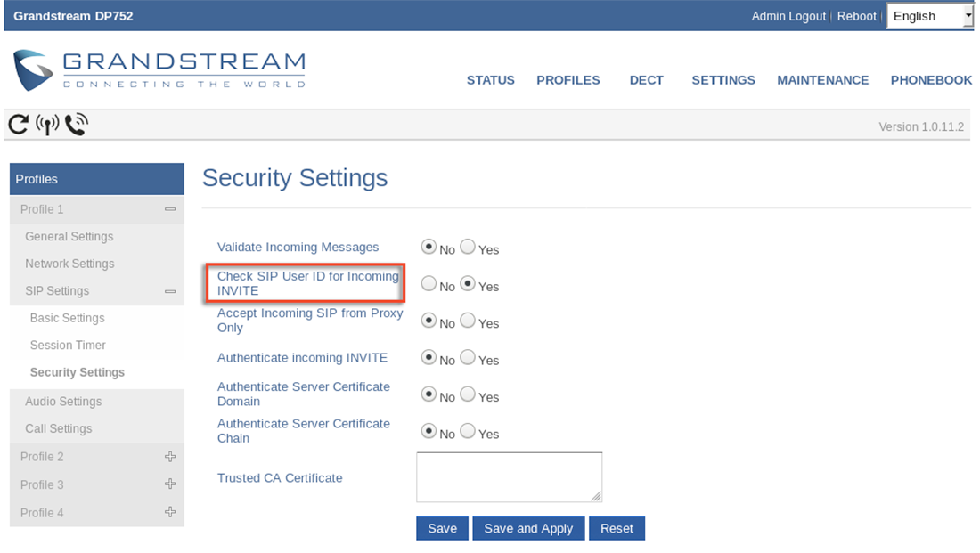Collapse Profile 1 with minus icon
Screen dimensions: 980x553
(170, 209)
